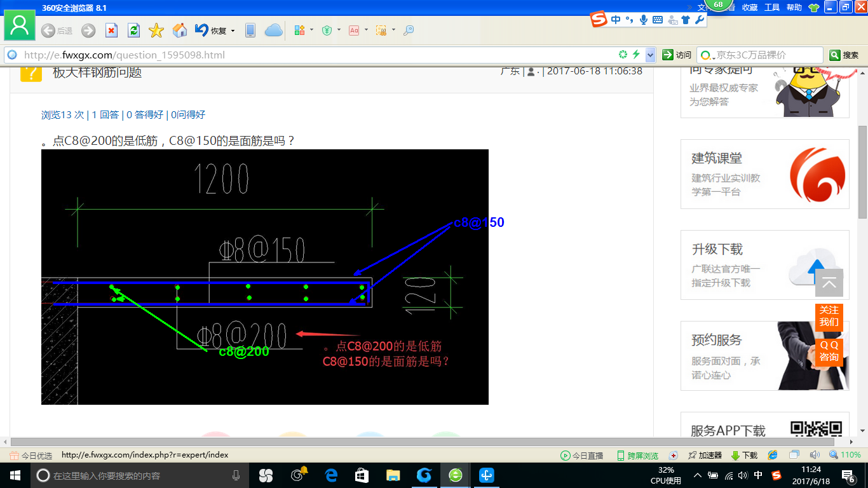Image resolution: width=868 pixels, height=488 pixels.
Task: Open the 收藏 menu
Action: point(750,8)
